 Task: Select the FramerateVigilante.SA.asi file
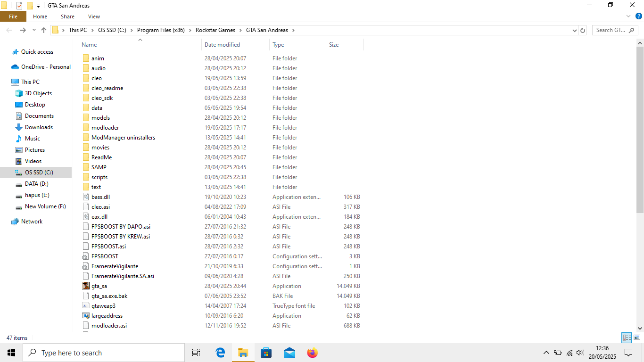[x=123, y=276]
